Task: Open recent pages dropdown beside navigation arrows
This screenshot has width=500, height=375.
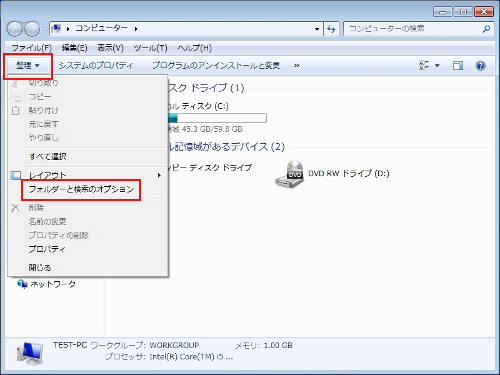Action: (45, 29)
